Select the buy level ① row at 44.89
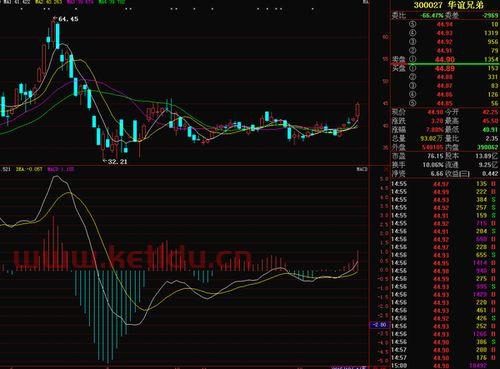The width and height of the screenshot is (500, 369). click(x=445, y=68)
